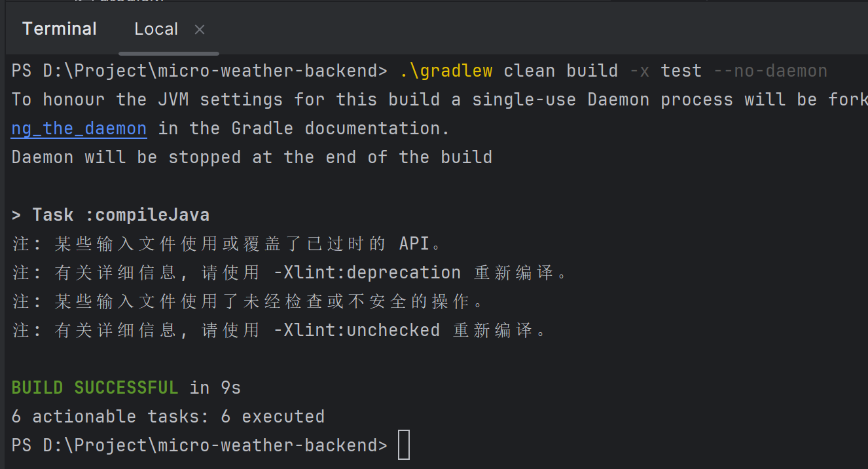Image resolution: width=868 pixels, height=469 pixels.
Task: Click the 'Gradle documentation' text
Action: (x=340, y=128)
